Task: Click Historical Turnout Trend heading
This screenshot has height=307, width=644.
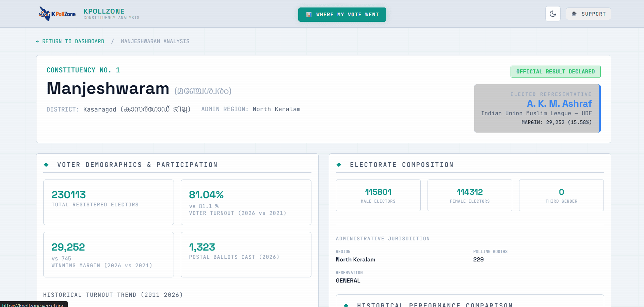Action: (113, 295)
